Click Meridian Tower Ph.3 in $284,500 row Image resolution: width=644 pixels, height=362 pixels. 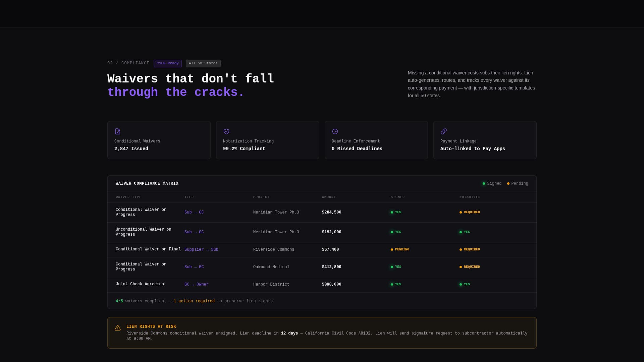point(276,213)
